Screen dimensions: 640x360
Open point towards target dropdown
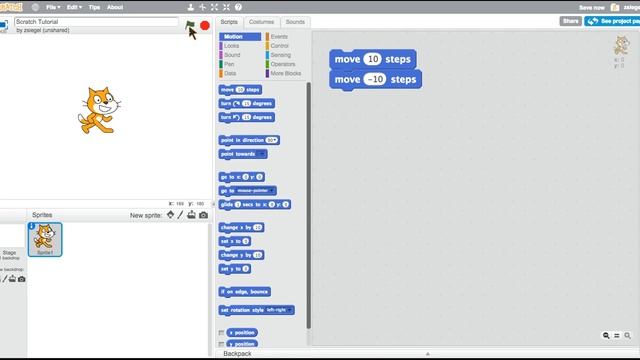point(262,154)
